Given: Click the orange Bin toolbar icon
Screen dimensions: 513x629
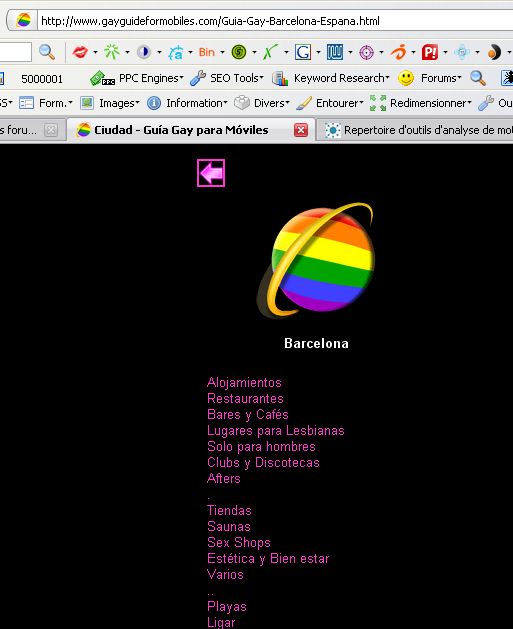Looking at the screenshot, I should tap(207, 52).
